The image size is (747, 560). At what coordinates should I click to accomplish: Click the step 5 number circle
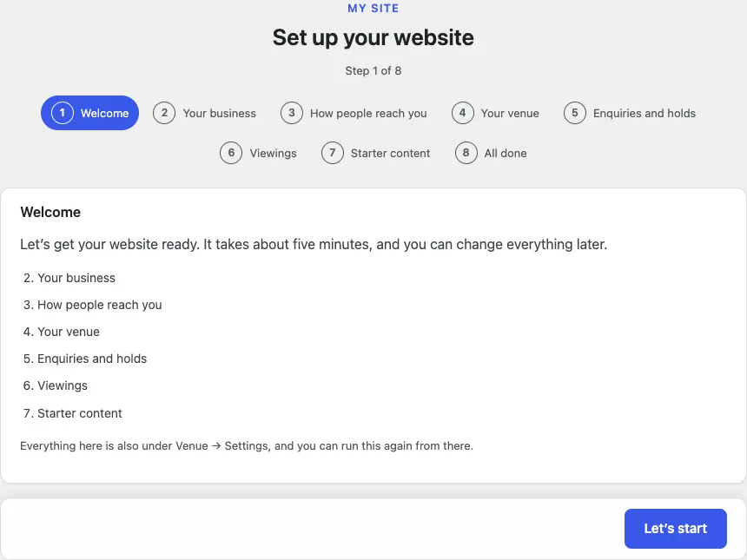point(575,113)
